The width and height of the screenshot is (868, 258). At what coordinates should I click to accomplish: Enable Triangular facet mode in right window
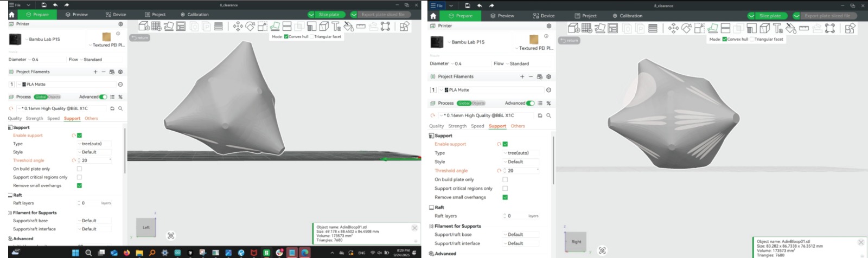(x=752, y=39)
